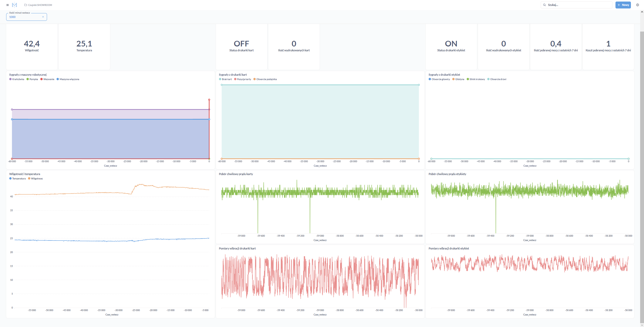The width and height of the screenshot is (644, 327).
Task: Open the Czujniki SHOWROOM collection link
Action: (x=40, y=5)
